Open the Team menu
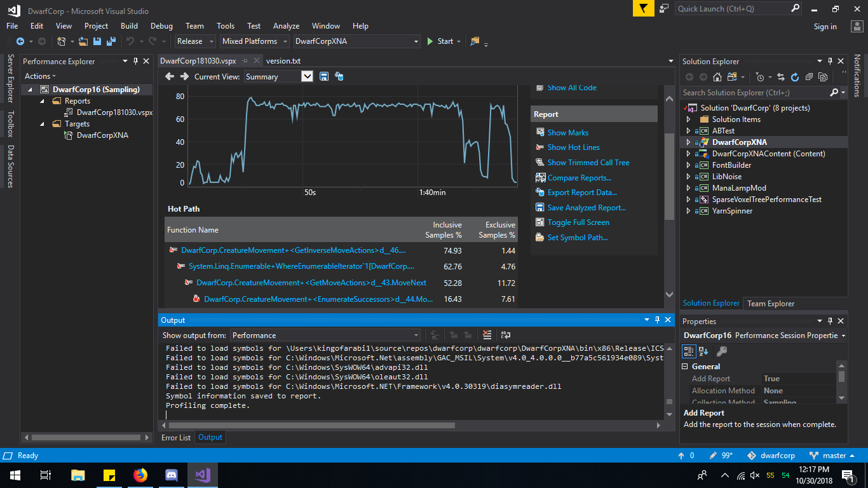This screenshot has height=488, width=868. [x=194, y=26]
